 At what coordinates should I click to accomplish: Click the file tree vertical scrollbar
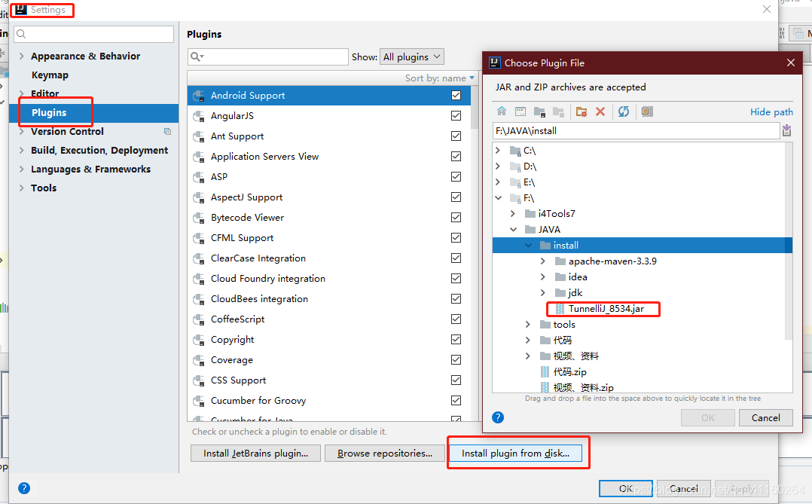click(789, 241)
